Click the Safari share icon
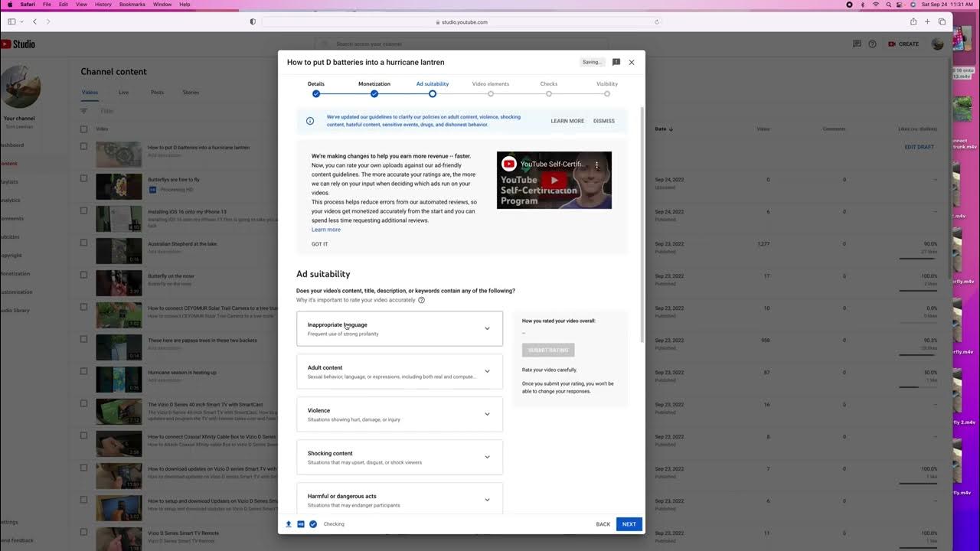This screenshot has width=980, height=551. coord(913,21)
